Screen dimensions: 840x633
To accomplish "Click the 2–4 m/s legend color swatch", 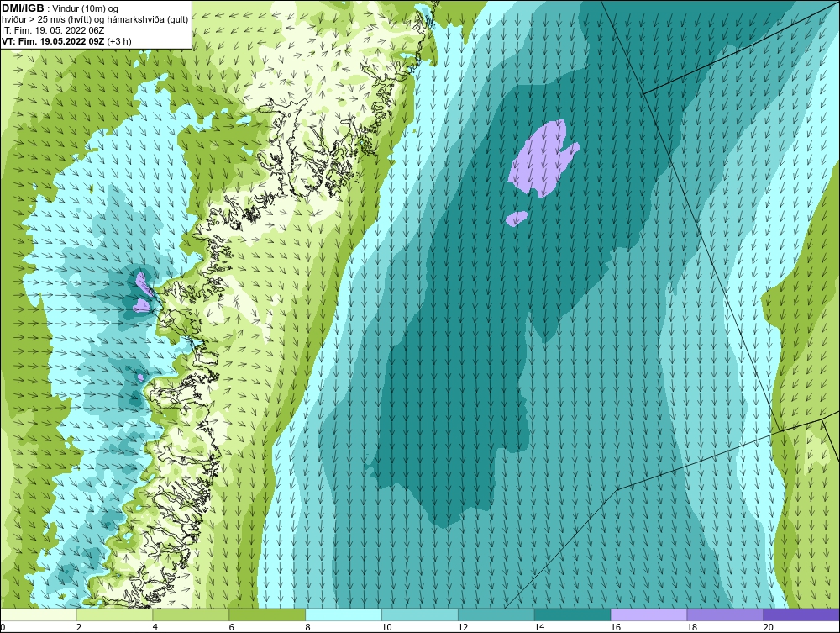I will point(114,615).
